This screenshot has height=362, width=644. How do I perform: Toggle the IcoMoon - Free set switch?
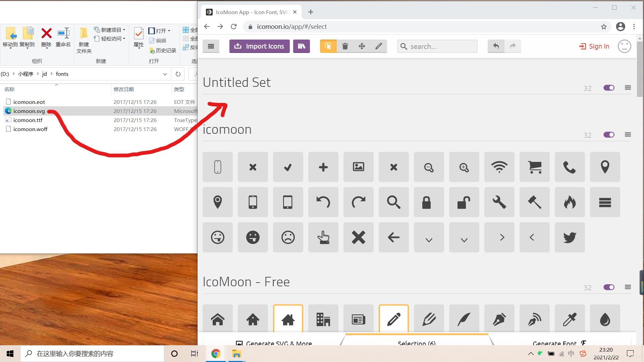pos(609,287)
